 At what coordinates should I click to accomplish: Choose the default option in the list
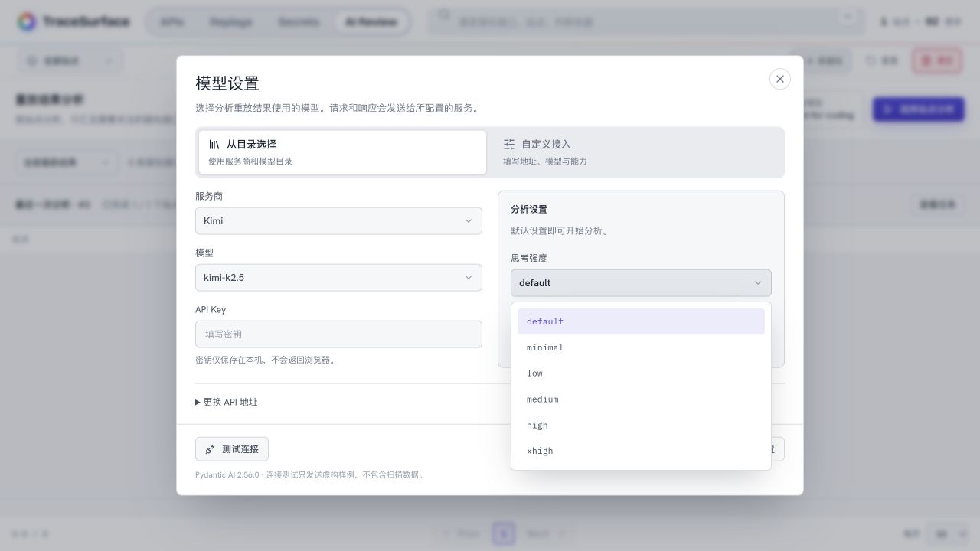641,321
